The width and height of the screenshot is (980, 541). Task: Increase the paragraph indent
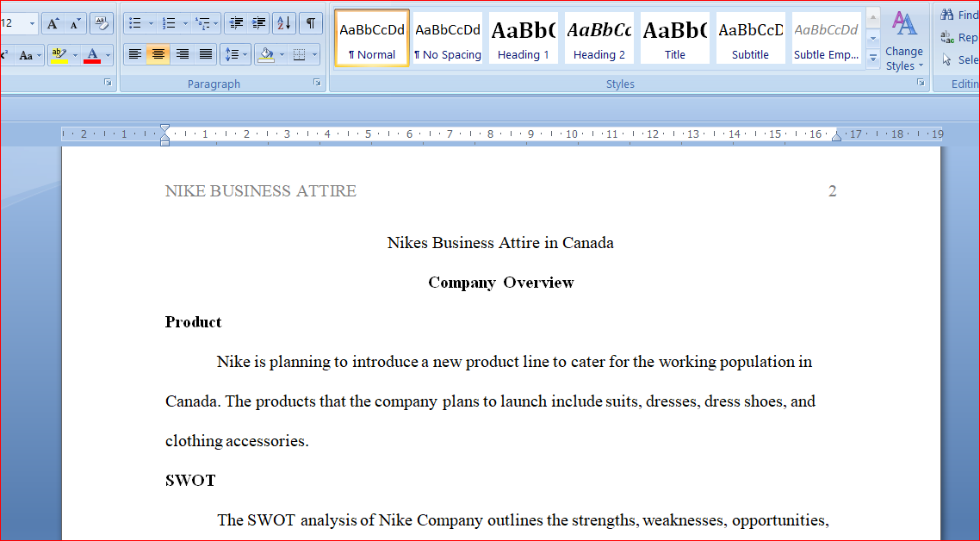click(x=258, y=24)
